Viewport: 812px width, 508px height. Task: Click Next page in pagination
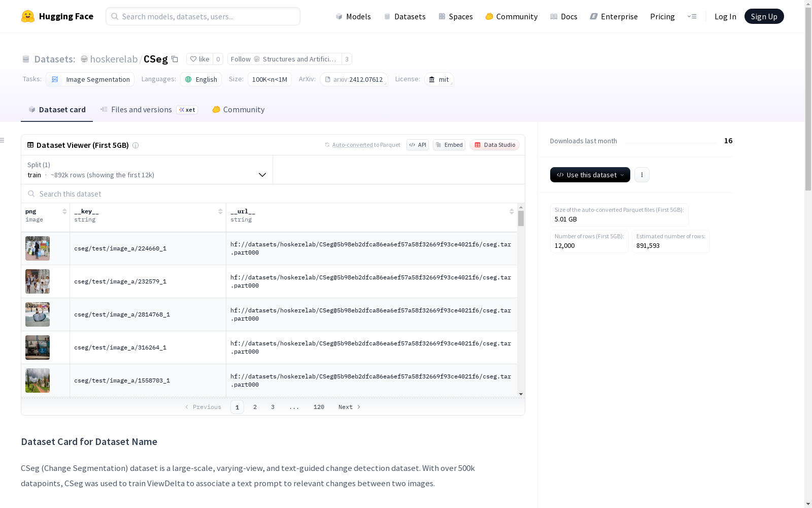pyautogui.click(x=350, y=407)
